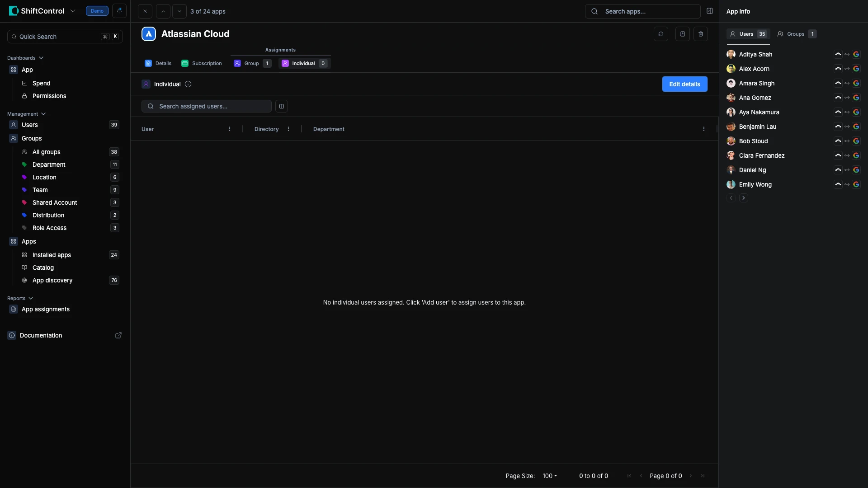Image resolution: width=868 pixels, height=488 pixels.
Task: Switch to Groups tab in App info
Action: coord(796,34)
